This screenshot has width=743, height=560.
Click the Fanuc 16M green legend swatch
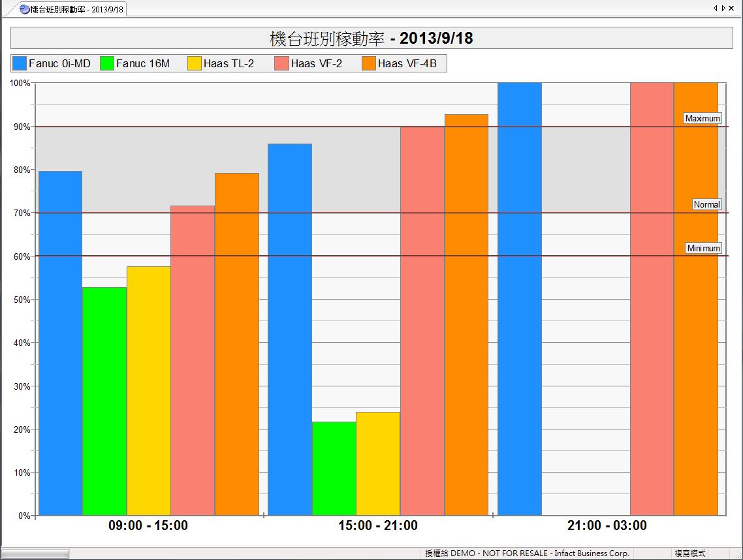tap(107, 63)
